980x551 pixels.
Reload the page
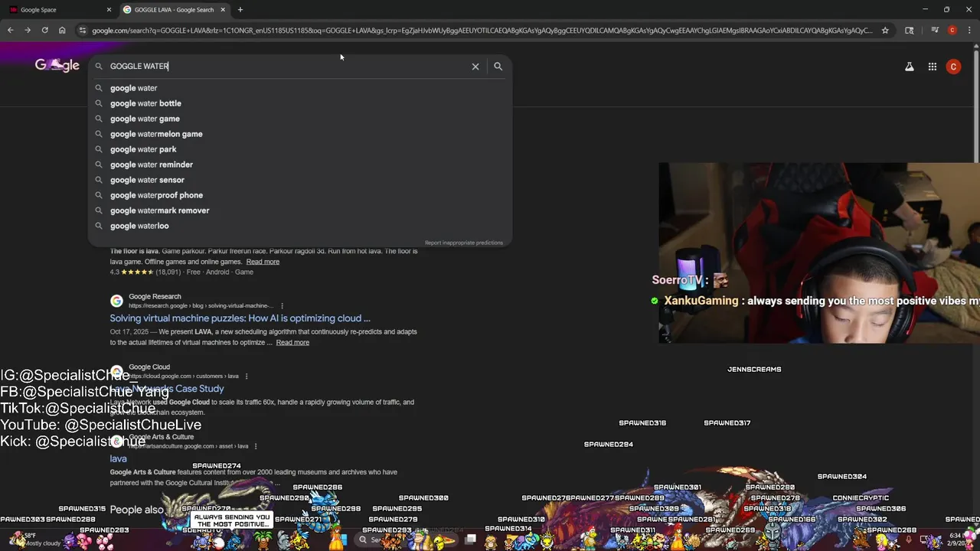44,31
